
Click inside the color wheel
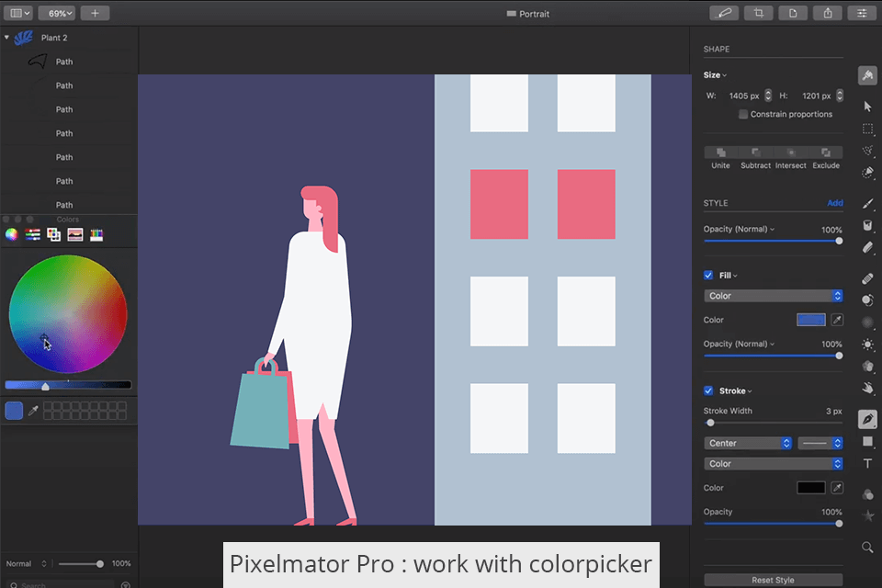pyautogui.click(x=68, y=314)
